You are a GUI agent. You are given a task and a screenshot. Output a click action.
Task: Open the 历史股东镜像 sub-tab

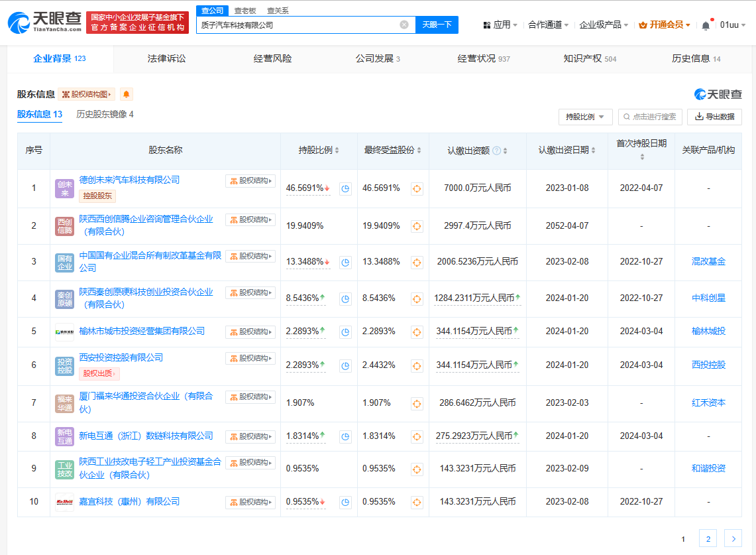tap(105, 114)
